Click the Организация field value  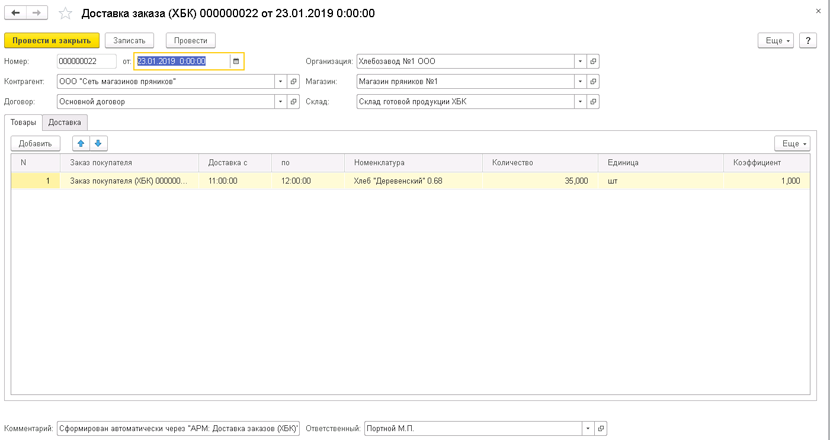coord(466,61)
